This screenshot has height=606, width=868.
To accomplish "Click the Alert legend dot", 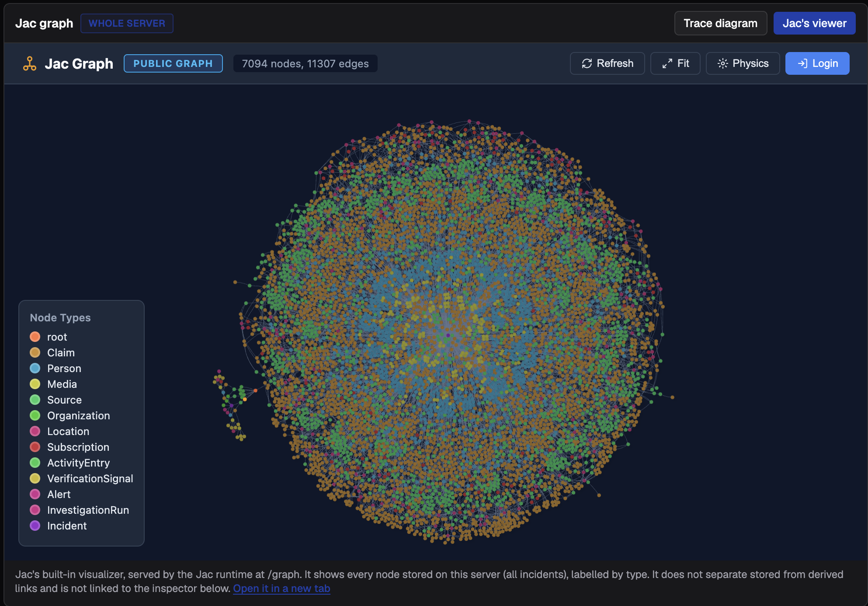I will [35, 494].
